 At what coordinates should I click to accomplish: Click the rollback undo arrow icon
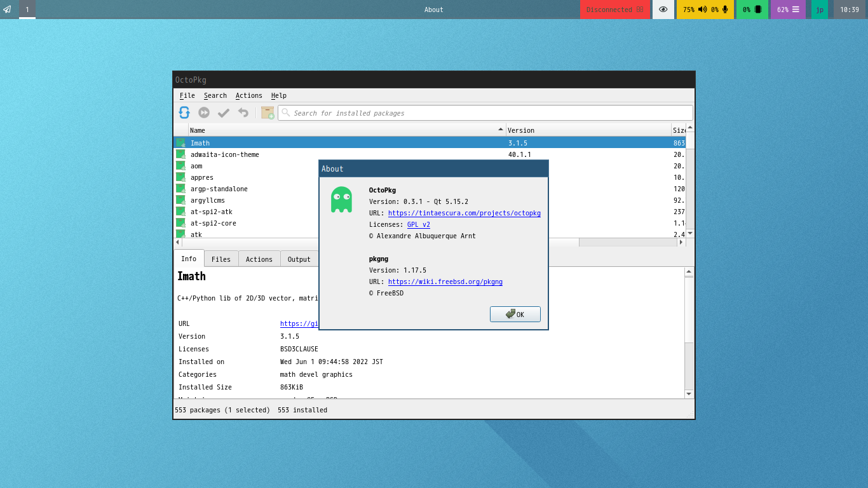[x=243, y=112]
